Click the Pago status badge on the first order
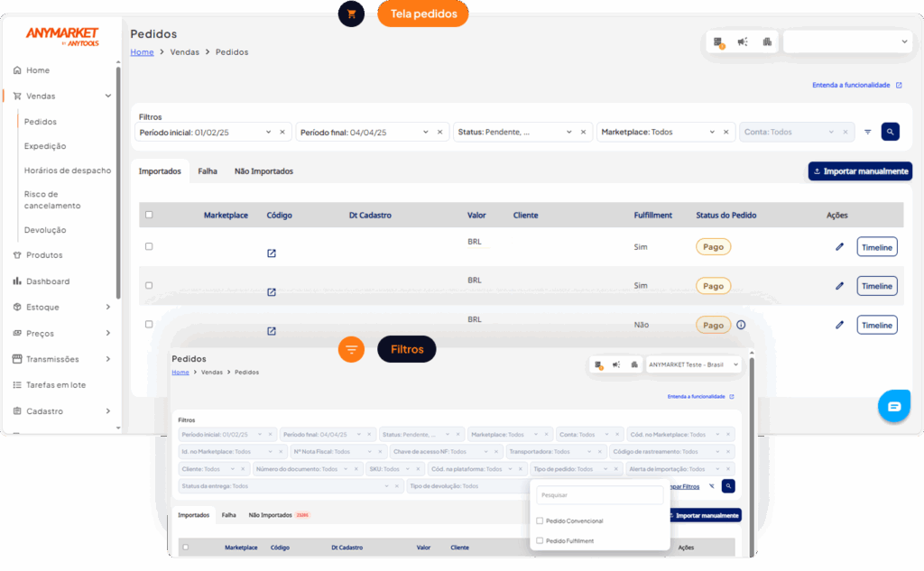924x571 pixels. [713, 245]
